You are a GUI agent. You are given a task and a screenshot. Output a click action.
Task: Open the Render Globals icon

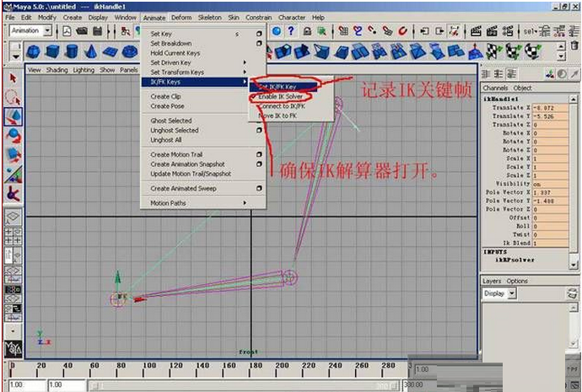(x=508, y=31)
